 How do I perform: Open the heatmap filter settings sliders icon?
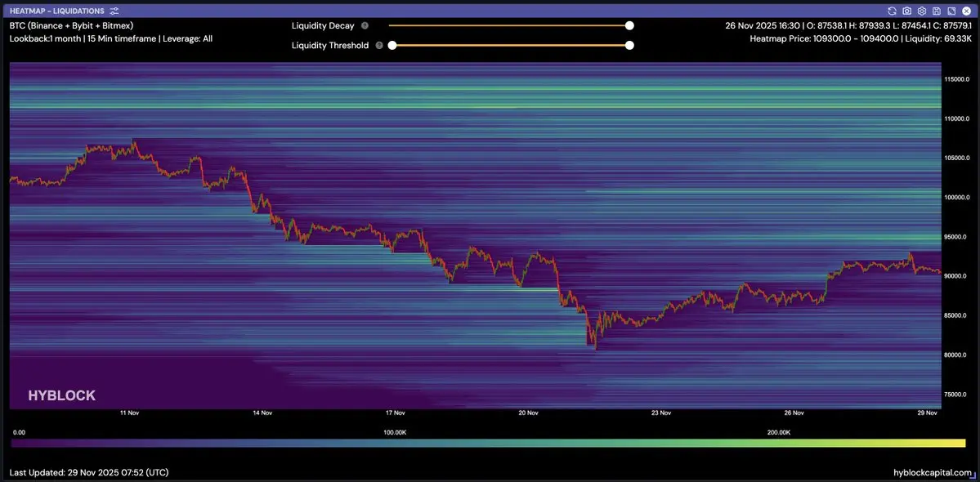(x=114, y=11)
